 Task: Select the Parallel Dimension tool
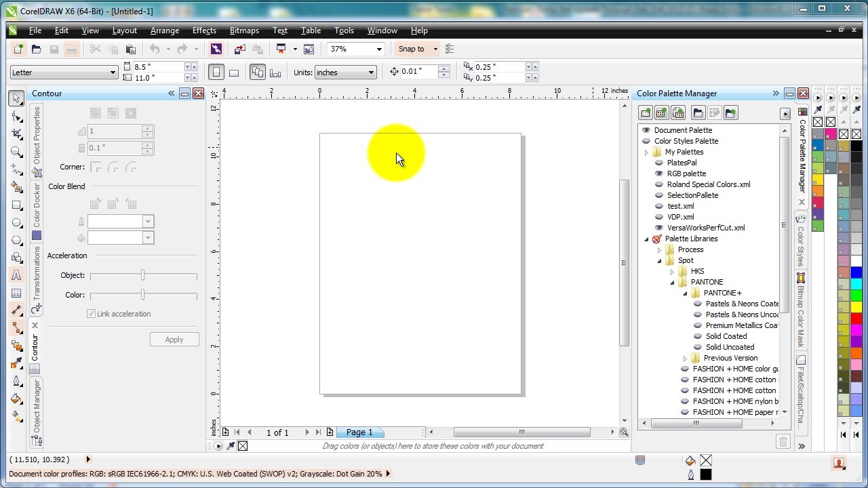tap(16, 310)
